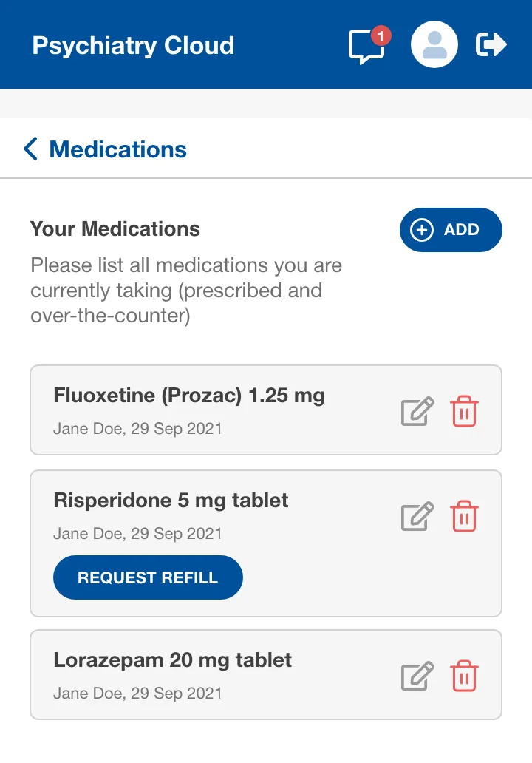Request refill for Risperidone
Viewport: 532px width, 763px height.
148,577
